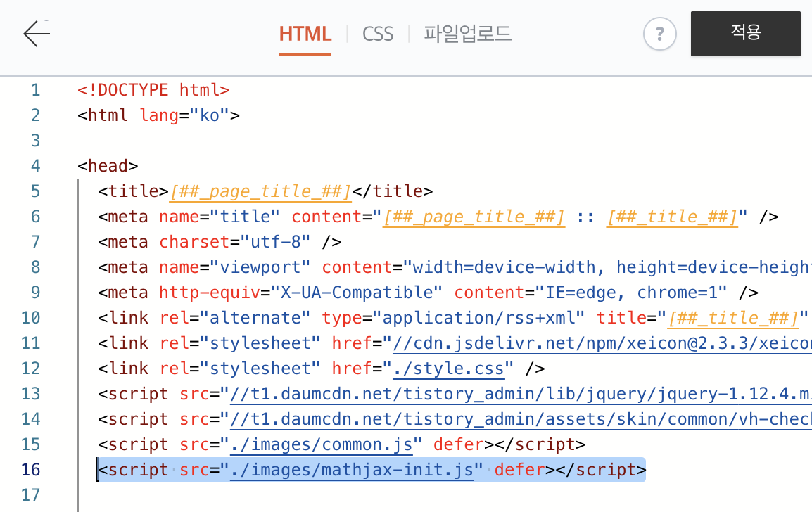Click the application/rss+xml type value
This screenshot has width=812, height=512.
pos(478,318)
